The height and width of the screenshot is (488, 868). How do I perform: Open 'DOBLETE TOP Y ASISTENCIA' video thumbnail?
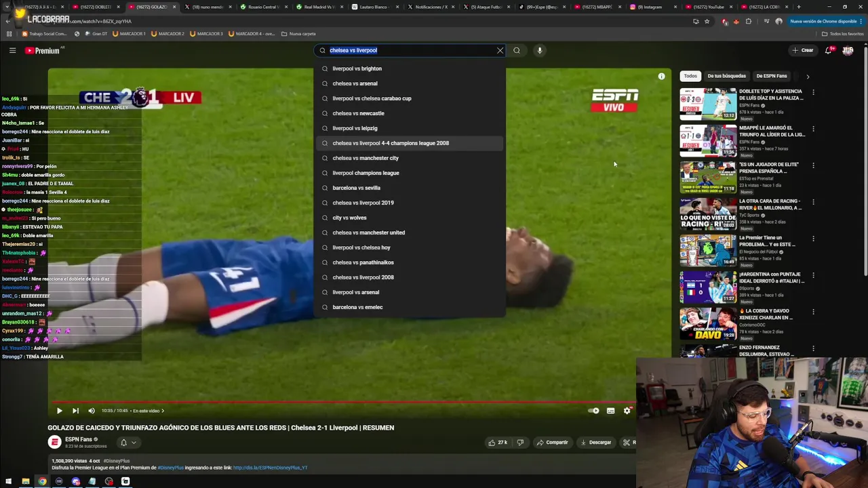708,104
